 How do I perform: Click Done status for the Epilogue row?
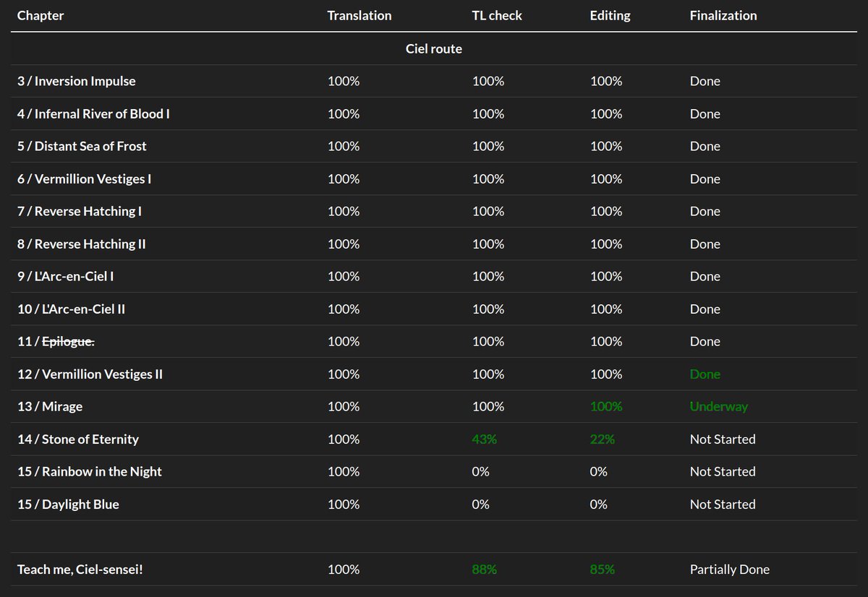click(x=705, y=341)
